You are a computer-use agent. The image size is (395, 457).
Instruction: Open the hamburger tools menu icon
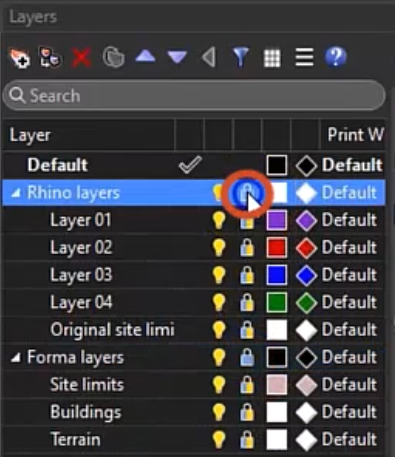pyautogui.click(x=304, y=58)
